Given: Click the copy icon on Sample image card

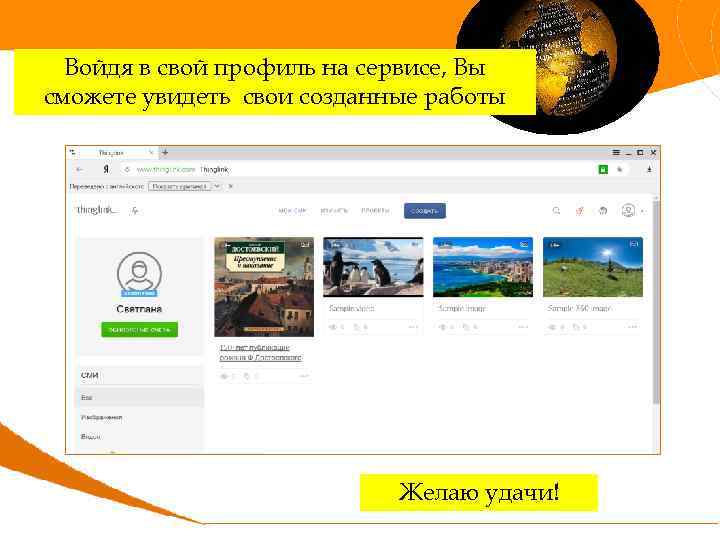Looking at the screenshot, I should 467,327.
